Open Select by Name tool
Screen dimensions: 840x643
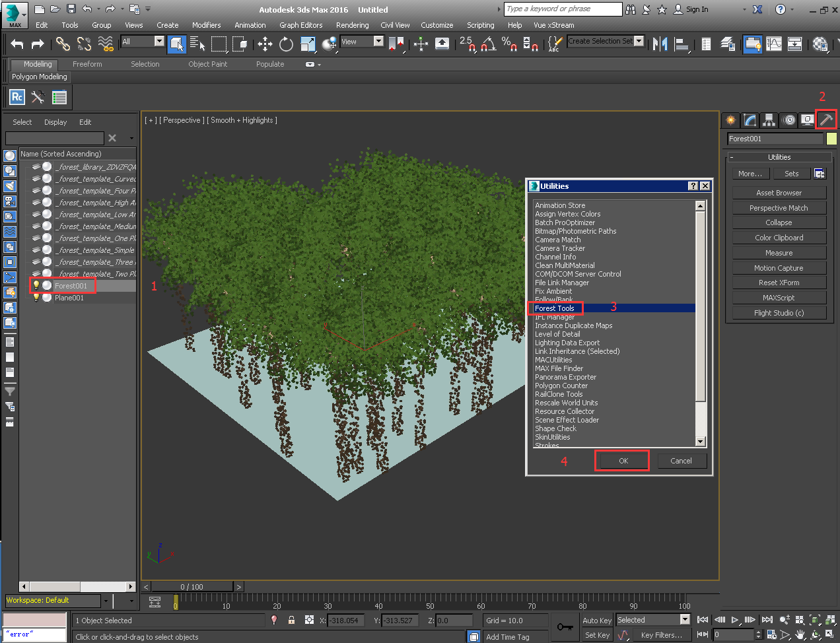click(197, 44)
